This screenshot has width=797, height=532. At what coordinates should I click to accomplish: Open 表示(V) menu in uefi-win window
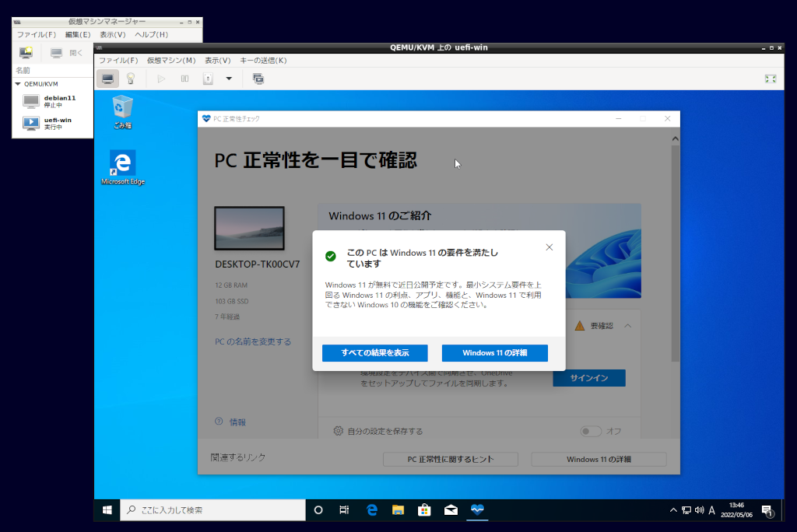point(218,61)
